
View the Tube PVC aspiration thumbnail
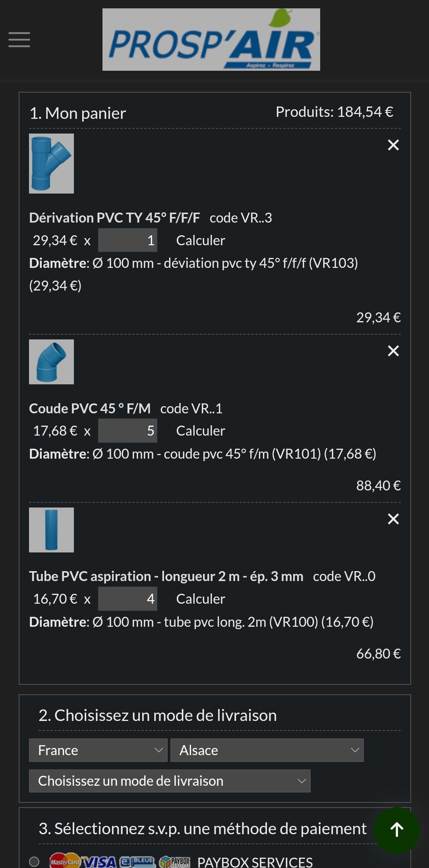pyautogui.click(x=51, y=530)
